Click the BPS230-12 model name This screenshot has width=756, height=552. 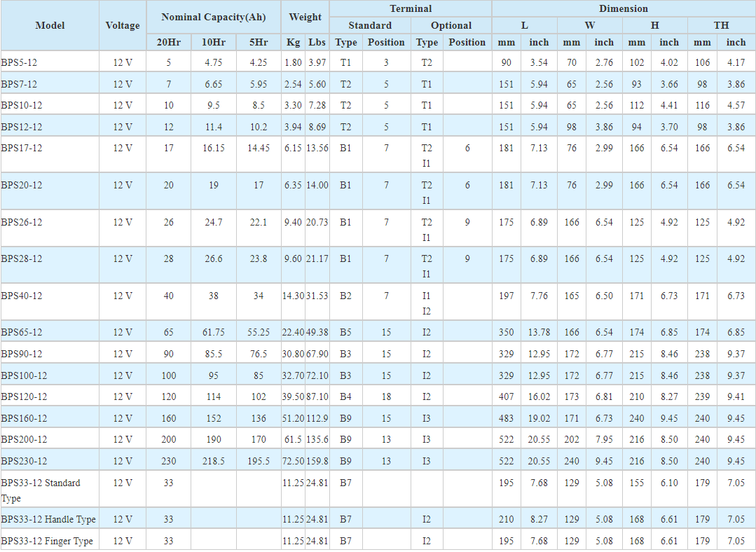tap(25, 461)
